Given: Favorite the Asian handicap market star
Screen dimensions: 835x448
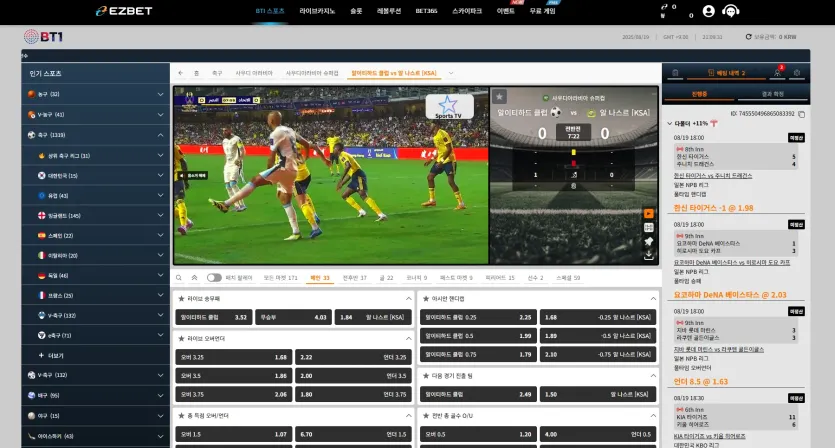Looking at the screenshot, I should [x=425, y=299].
